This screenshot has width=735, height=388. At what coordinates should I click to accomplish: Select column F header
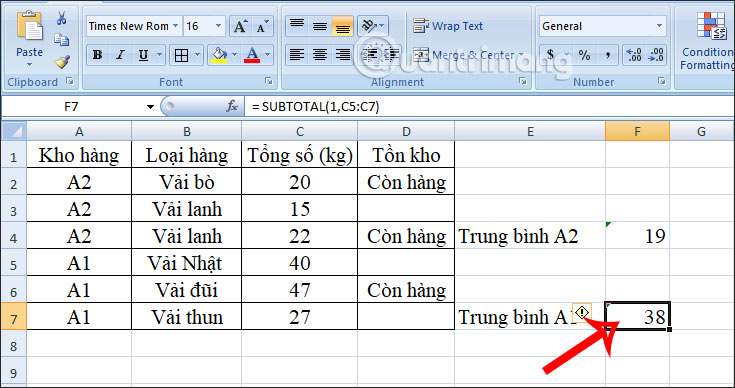[637, 132]
